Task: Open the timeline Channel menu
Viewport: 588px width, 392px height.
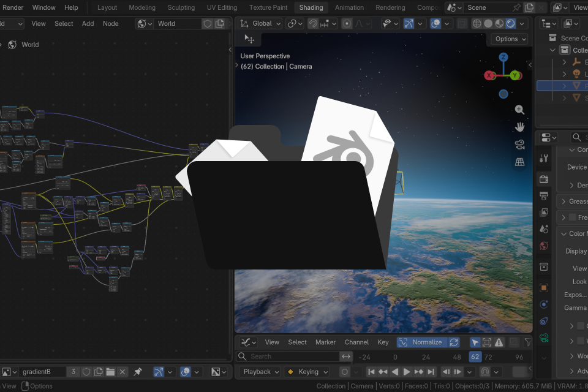Action: (x=356, y=342)
